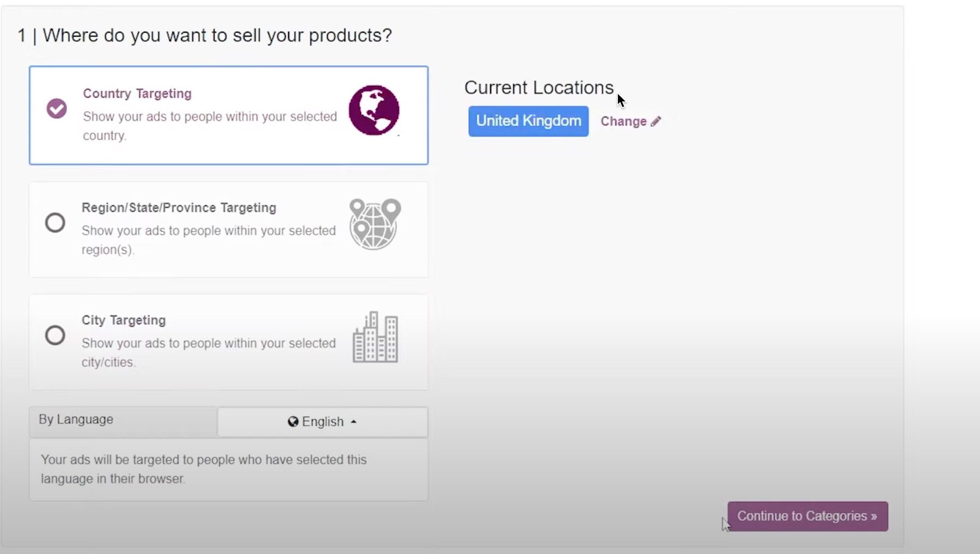Open the English language dropdown
Screen dimensions: 980x554
click(322, 422)
